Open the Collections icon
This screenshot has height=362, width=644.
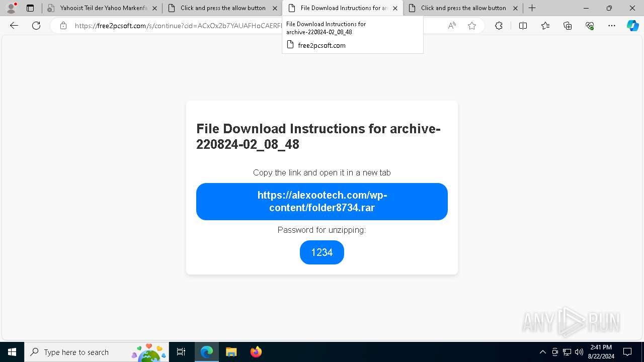click(568, 26)
